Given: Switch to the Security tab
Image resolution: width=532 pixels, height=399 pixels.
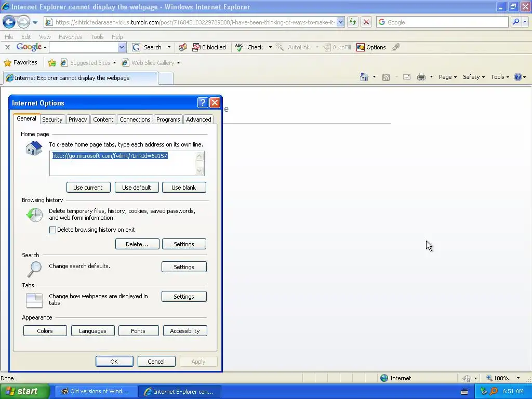Looking at the screenshot, I should [x=52, y=119].
